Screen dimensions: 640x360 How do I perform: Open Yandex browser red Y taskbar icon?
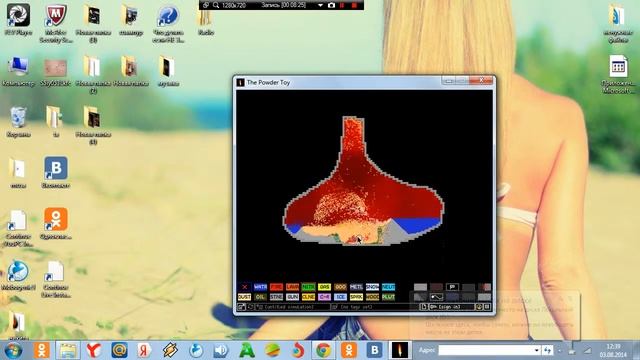(94, 350)
